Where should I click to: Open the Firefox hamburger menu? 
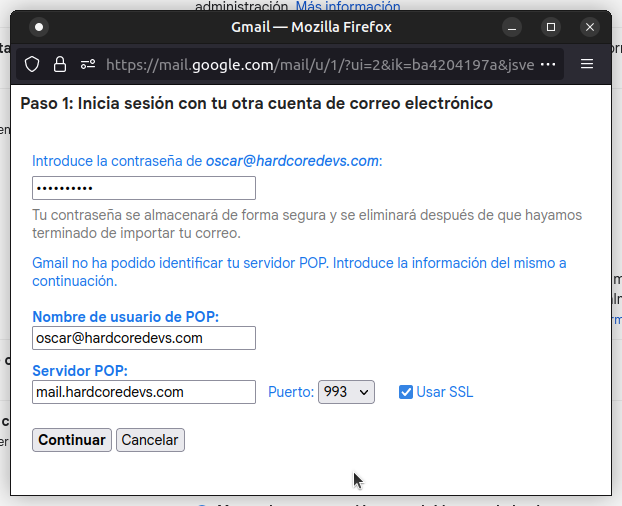click(x=587, y=64)
